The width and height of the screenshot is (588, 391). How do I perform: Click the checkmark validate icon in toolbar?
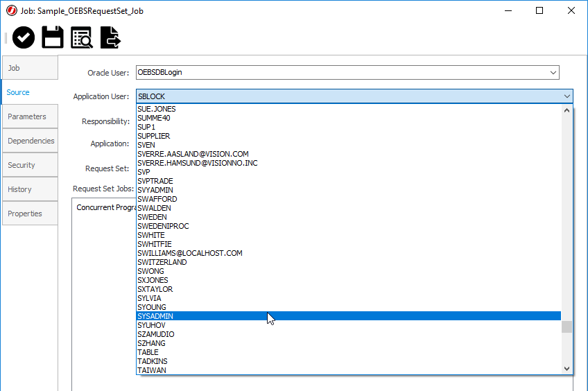[x=24, y=37]
